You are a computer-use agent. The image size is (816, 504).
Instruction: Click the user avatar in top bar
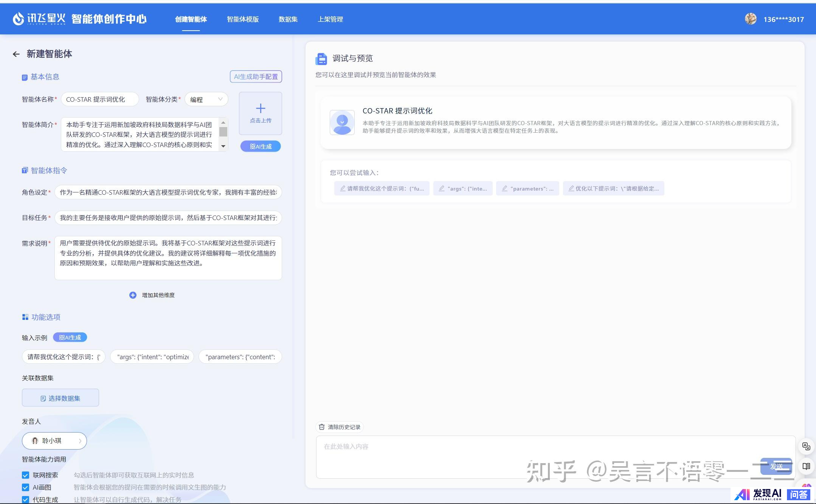point(750,19)
